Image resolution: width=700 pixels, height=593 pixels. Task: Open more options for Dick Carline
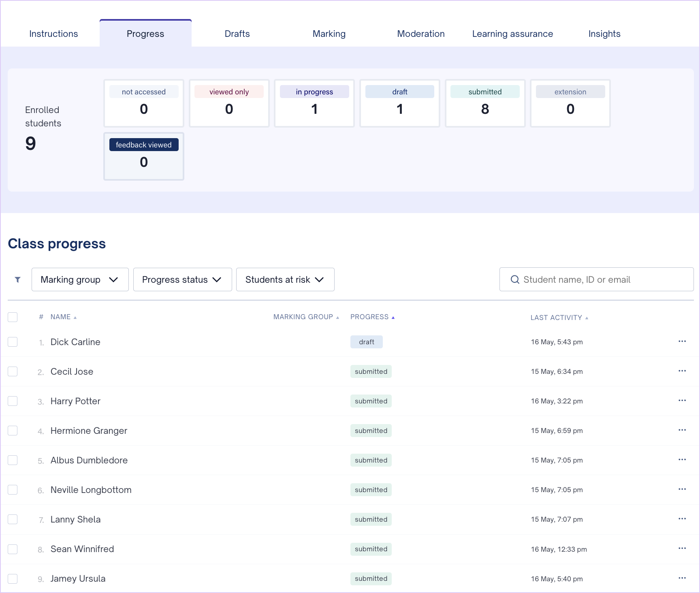[682, 341]
